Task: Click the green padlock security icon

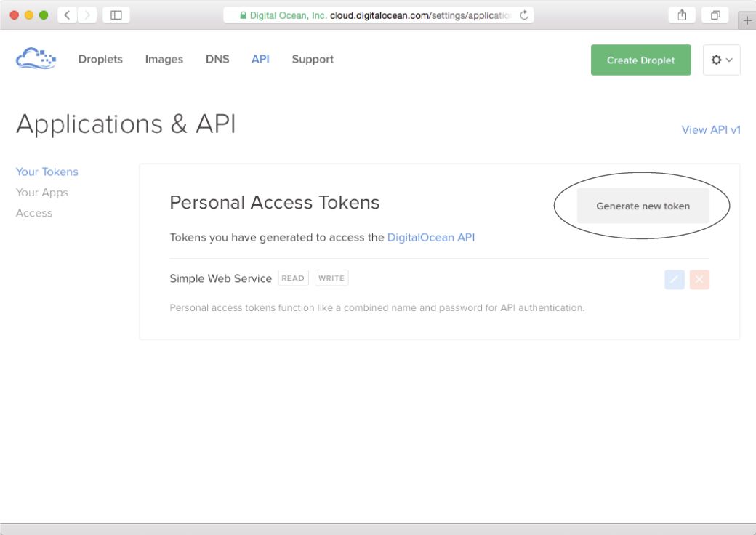Action: (243, 15)
